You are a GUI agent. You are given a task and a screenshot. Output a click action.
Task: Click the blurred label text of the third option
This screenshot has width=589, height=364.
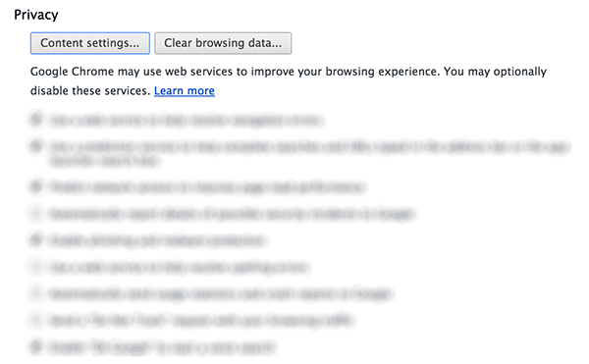[207, 187]
